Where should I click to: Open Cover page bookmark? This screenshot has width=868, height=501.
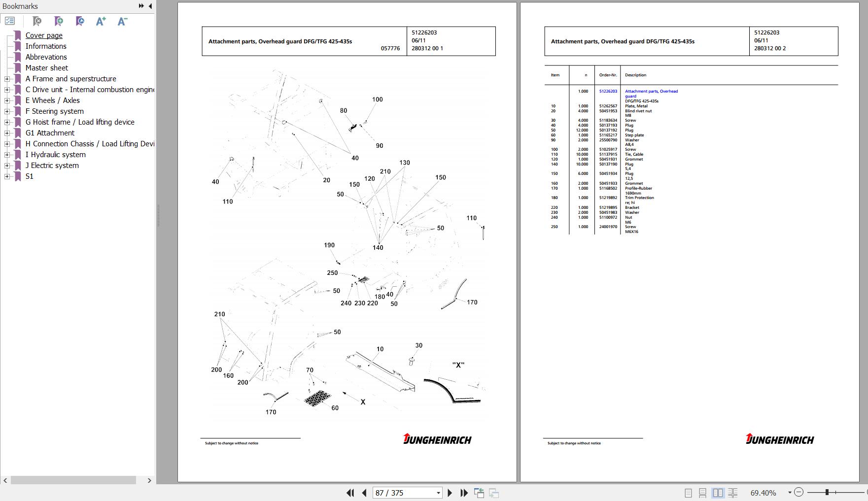tap(44, 35)
